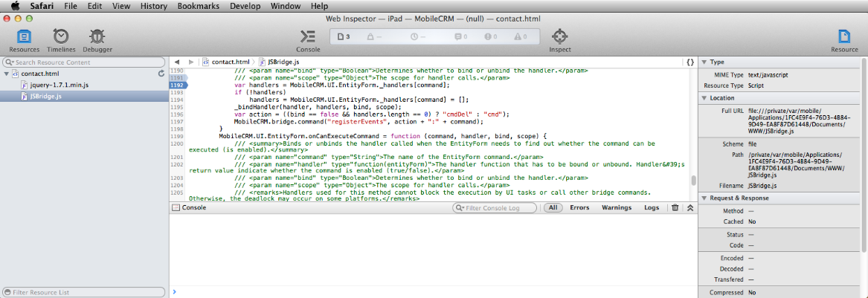Clear the console log with the trash icon
Screen dimensions: 868x298
[x=675, y=208]
